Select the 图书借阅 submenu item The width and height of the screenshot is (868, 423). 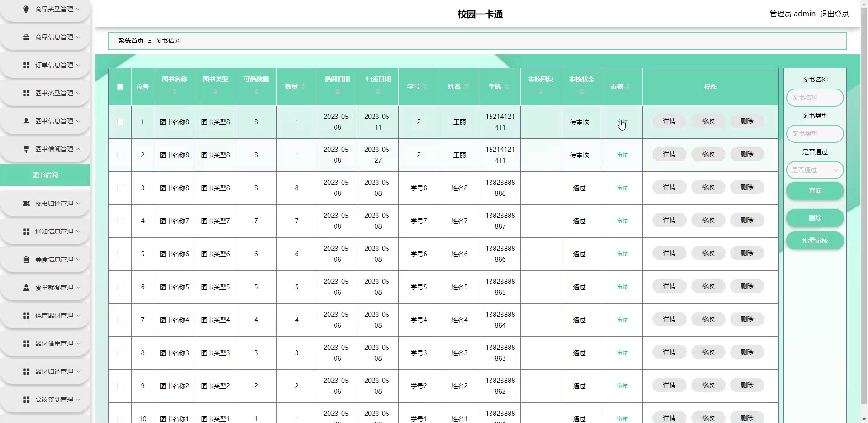click(x=45, y=175)
